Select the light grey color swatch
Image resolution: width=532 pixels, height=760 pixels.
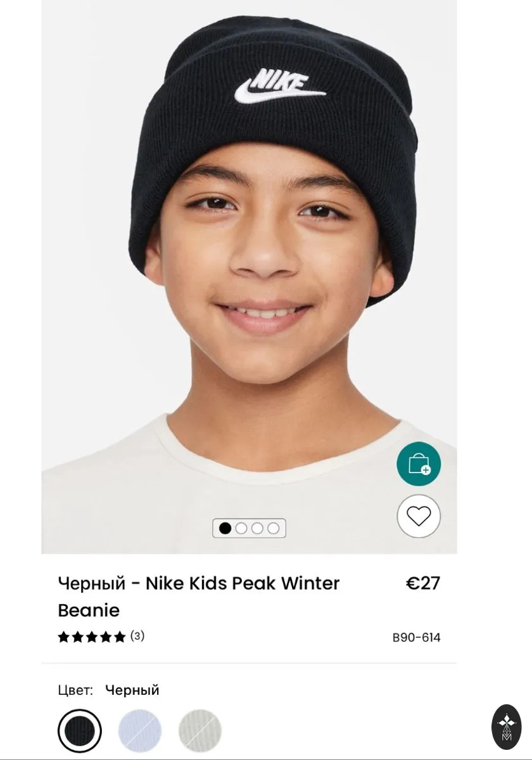[200, 731]
